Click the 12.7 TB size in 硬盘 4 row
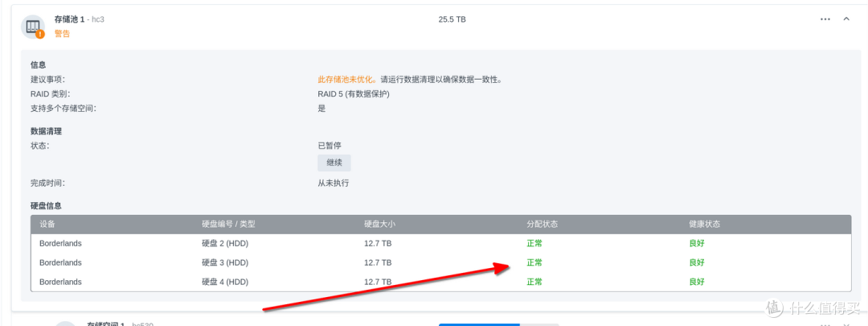 coord(378,283)
